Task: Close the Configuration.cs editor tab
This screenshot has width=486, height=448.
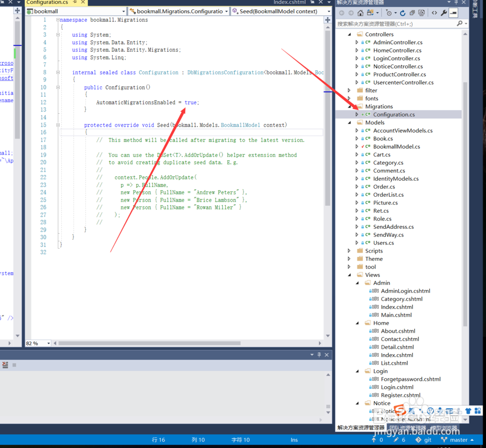Action: [x=83, y=2]
